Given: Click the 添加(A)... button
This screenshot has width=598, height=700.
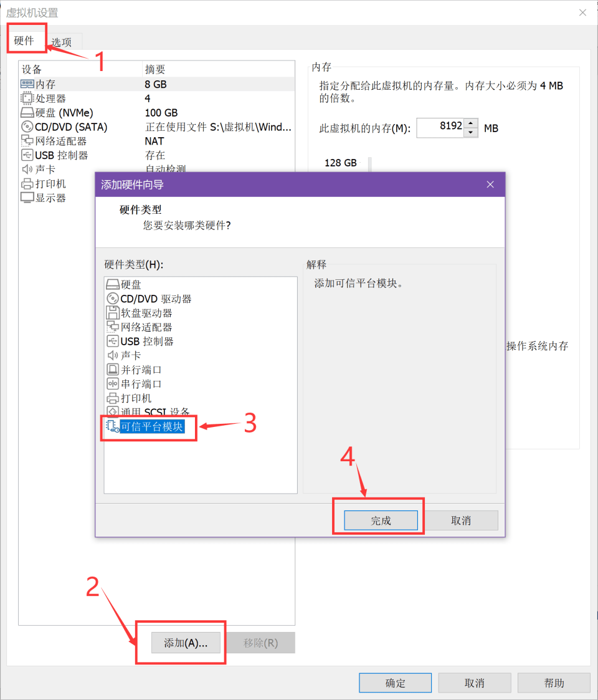Looking at the screenshot, I should [x=186, y=643].
